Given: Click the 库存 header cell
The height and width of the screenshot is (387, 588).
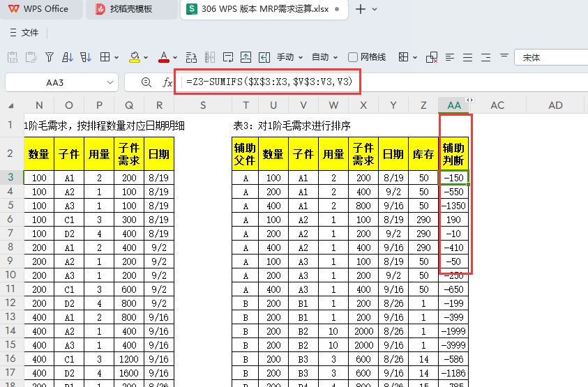Looking at the screenshot, I should (x=423, y=154).
